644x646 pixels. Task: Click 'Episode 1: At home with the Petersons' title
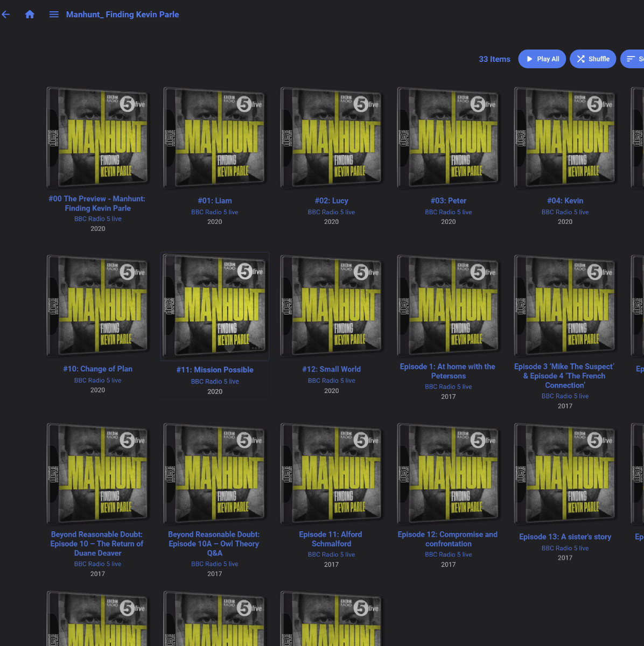click(x=448, y=371)
